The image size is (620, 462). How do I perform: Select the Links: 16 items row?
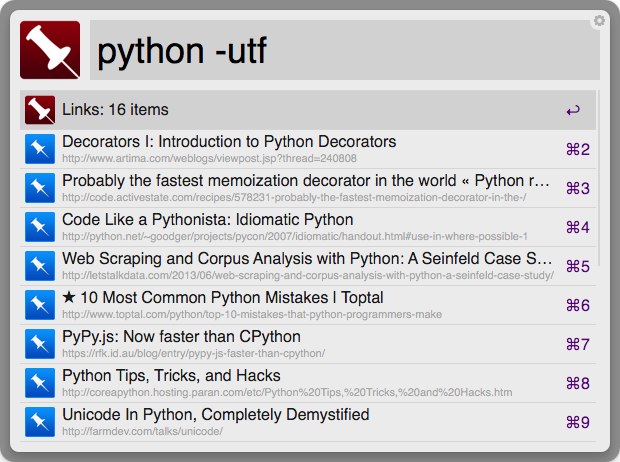point(300,110)
